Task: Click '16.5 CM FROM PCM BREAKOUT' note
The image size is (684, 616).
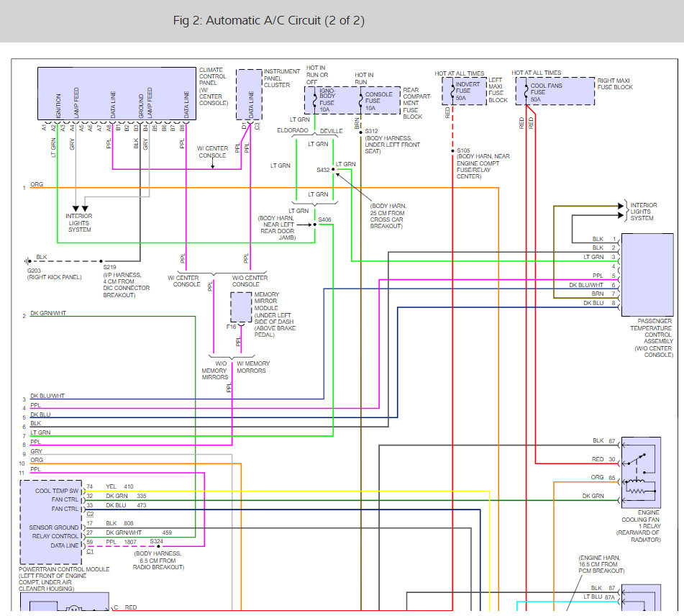Action: 601,568
